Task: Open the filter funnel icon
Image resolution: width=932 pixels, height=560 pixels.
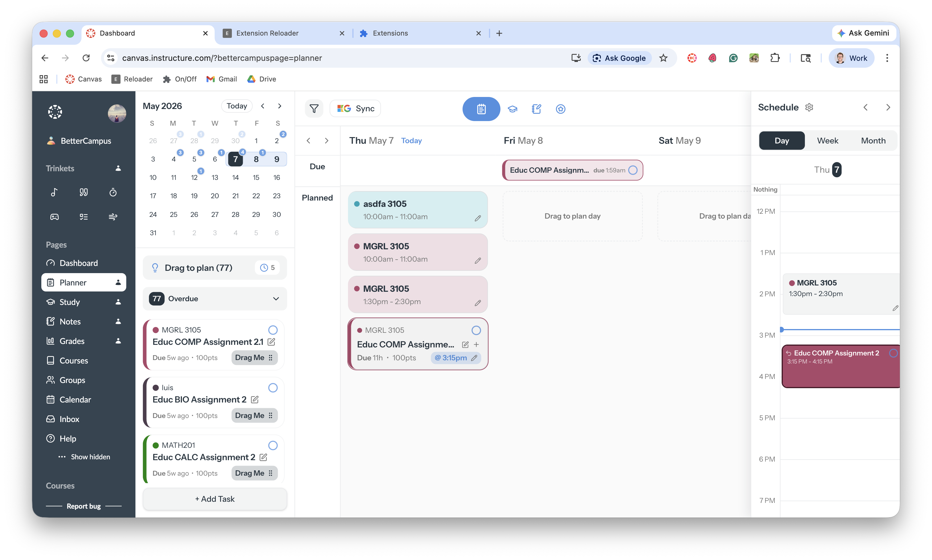Action: pyautogui.click(x=314, y=109)
